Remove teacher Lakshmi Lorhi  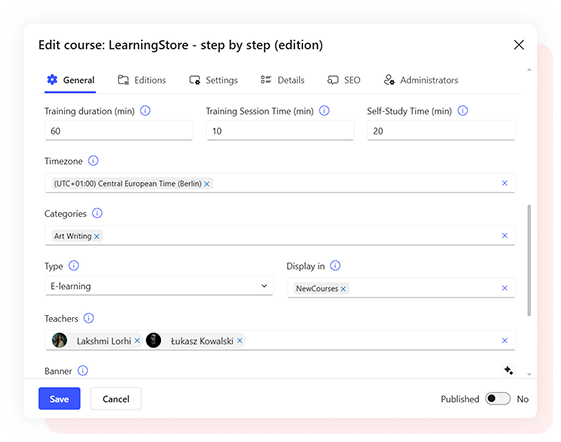click(x=137, y=341)
